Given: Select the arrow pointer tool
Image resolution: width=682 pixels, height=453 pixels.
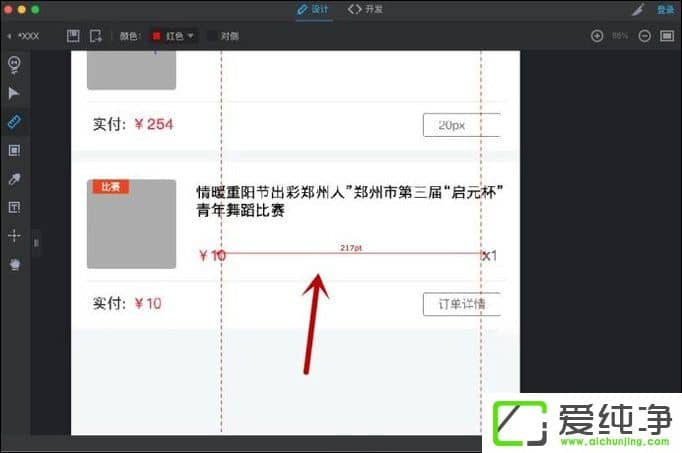Looking at the screenshot, I should pos(14,93).
